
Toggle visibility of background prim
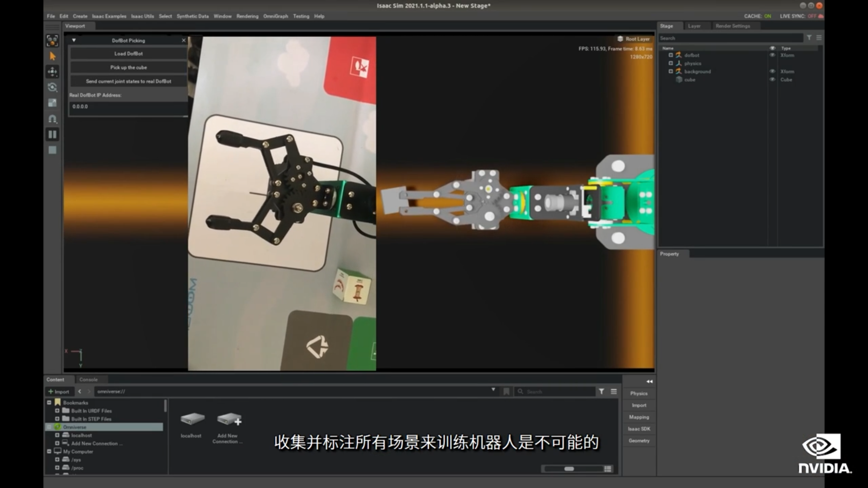772,72
